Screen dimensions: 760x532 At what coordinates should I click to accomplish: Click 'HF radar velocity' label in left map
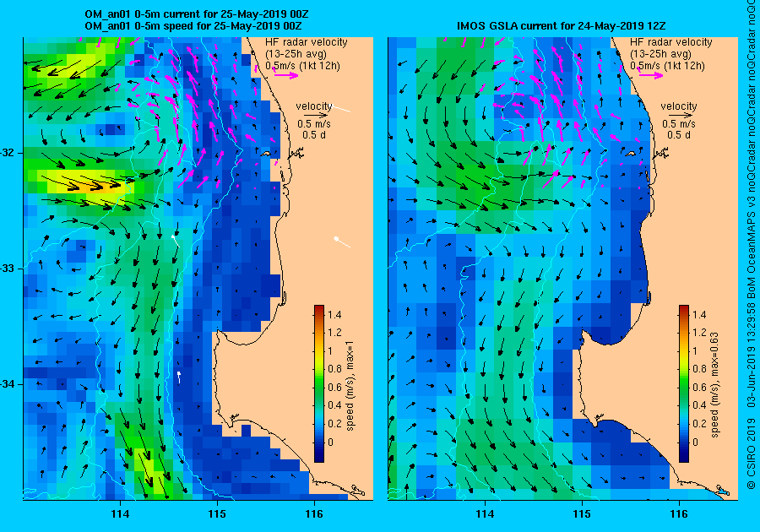pyautogui.click(x=307, y=42)
